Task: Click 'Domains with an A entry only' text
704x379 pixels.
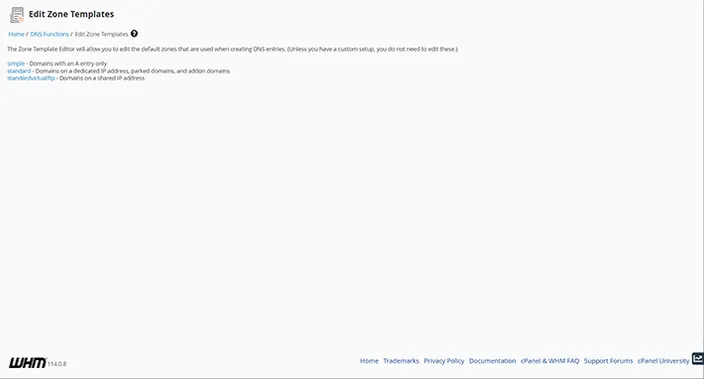Action: point(68,64)
